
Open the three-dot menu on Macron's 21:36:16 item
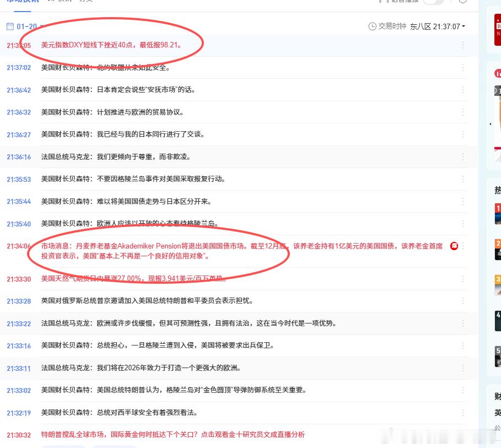pyautogui.click(x=463, y=156)
